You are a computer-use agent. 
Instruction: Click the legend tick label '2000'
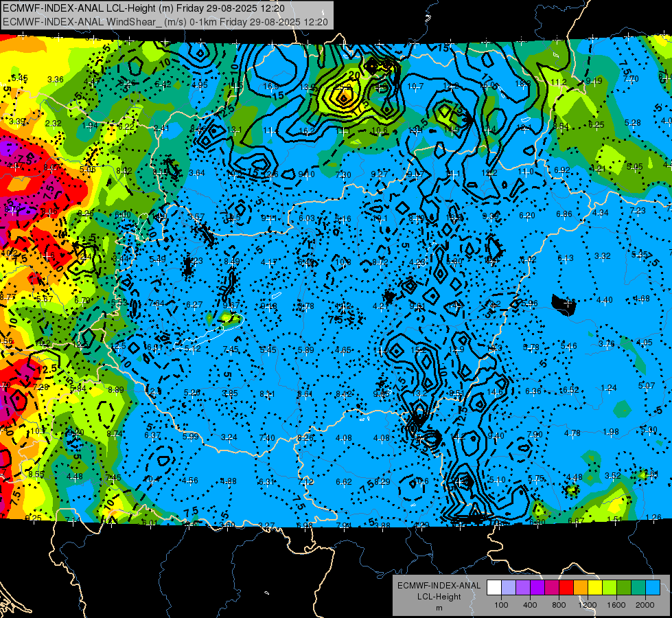coord(645,605)
